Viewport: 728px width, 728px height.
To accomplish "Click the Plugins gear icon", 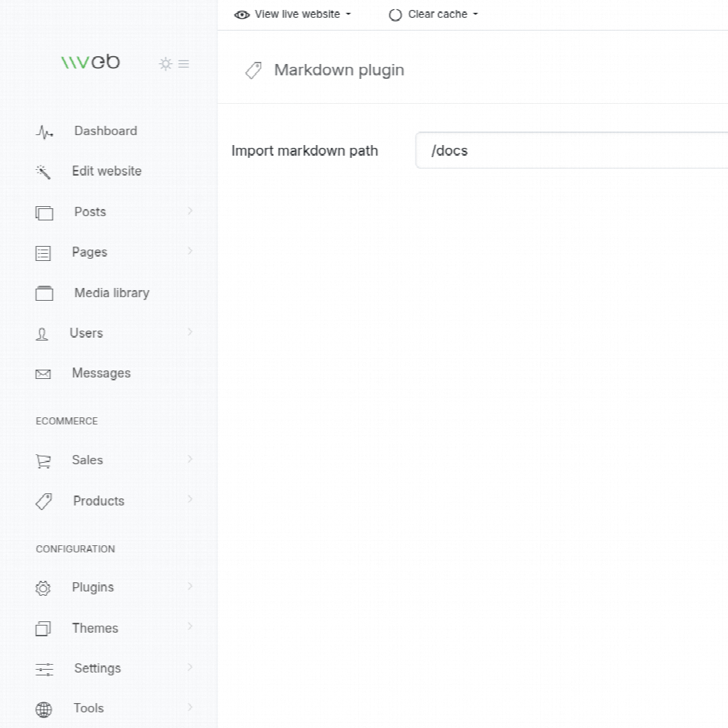I will click(43, 588).
